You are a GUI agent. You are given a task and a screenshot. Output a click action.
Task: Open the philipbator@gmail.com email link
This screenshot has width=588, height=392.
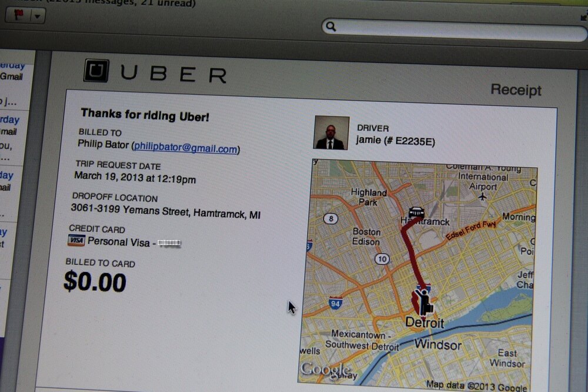coord(186,148)
